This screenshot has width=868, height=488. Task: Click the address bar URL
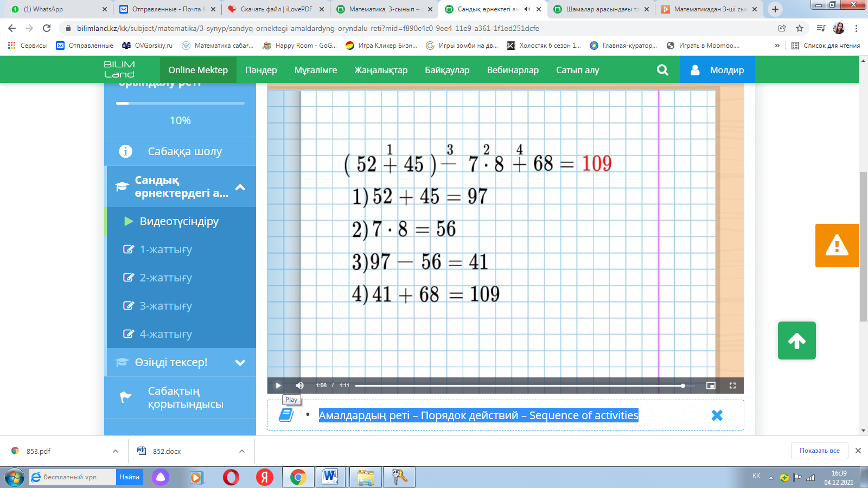tap(308, 28)
